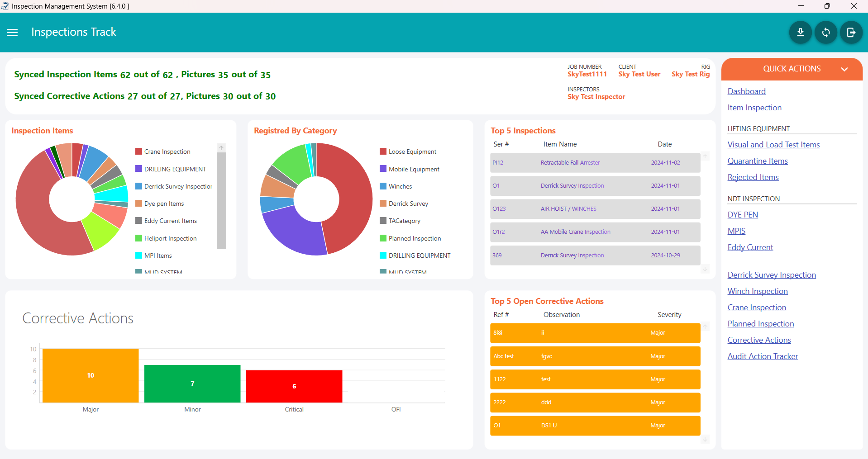Open the hamburger navigation menu

(x=12, y=32)
